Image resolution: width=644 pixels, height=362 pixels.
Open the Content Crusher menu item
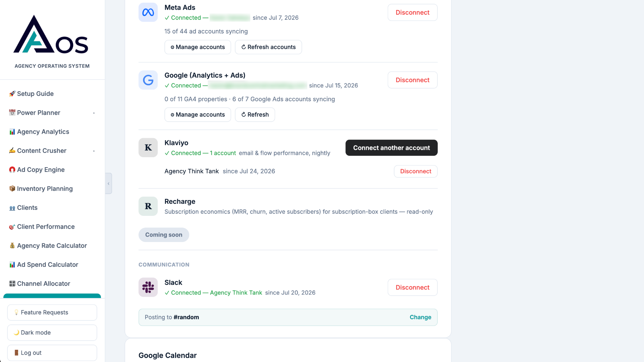pyautogui.click(x=52, y=150)
